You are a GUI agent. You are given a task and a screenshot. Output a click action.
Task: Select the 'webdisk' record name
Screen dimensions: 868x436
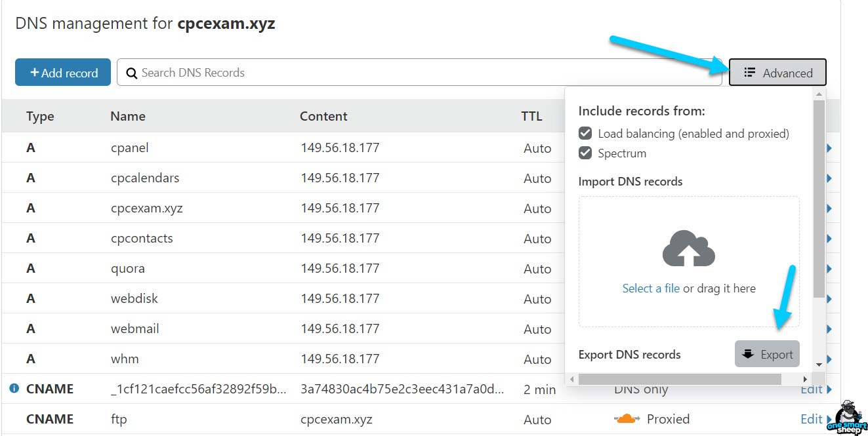134,299
